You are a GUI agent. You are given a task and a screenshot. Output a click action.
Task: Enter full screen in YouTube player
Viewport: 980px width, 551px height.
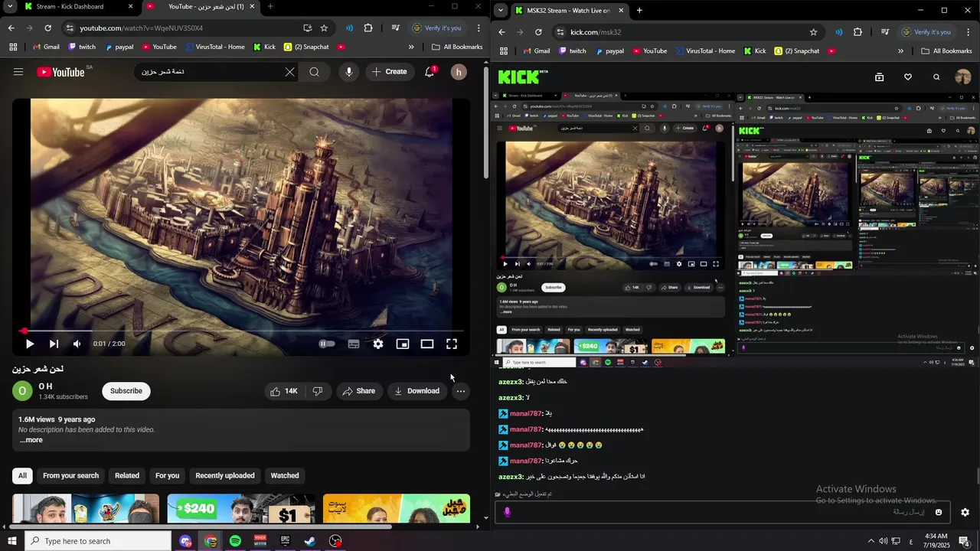[x=452, y=344]
